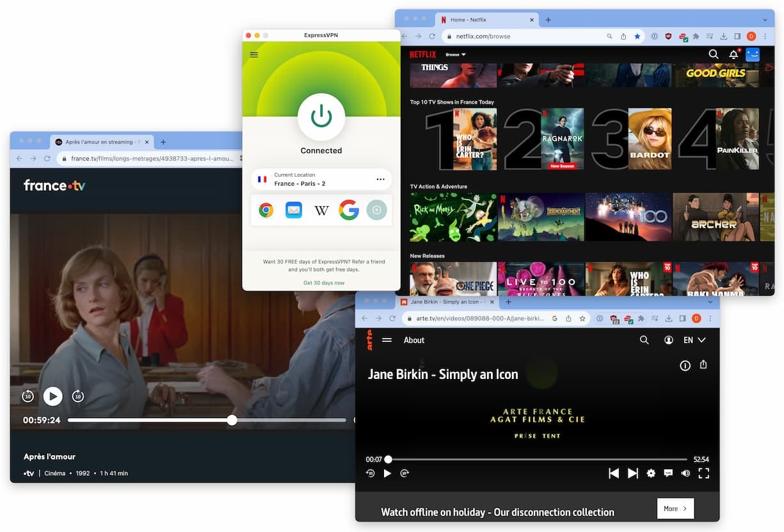Expand tab search chevron in Netflix window

pos(765,19)
